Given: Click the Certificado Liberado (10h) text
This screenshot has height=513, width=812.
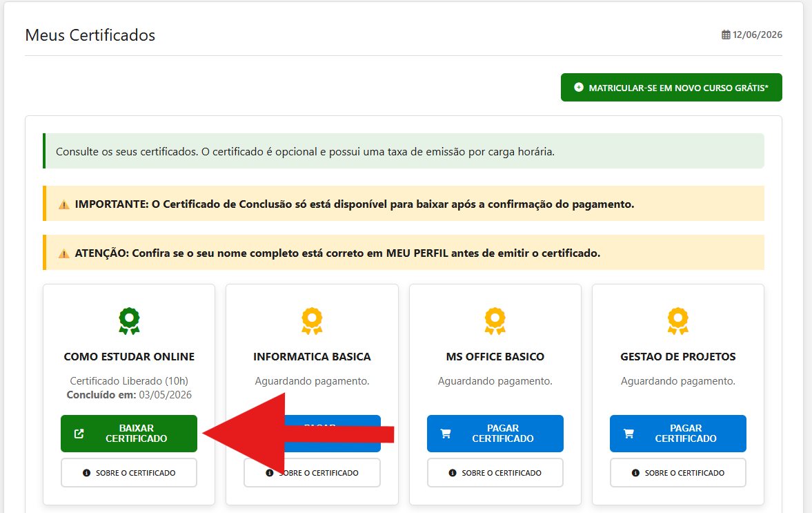Looking at the screenshot, I should (129, 381).
